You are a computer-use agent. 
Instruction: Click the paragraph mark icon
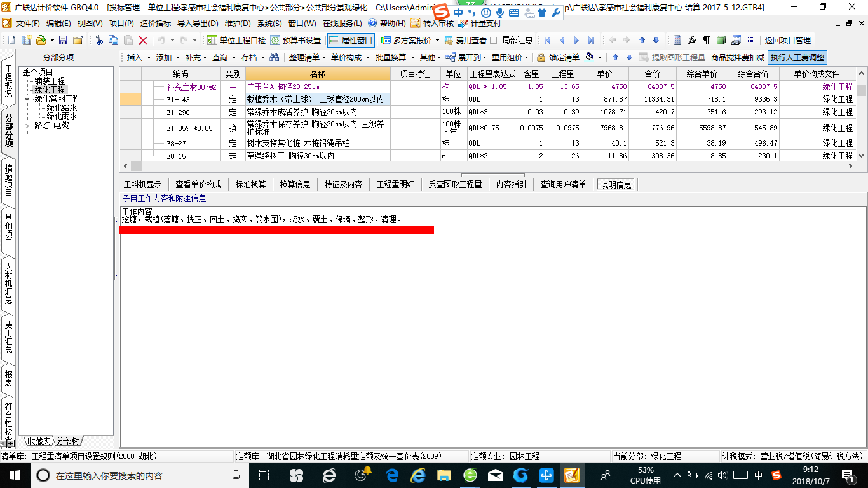point(707,40)
